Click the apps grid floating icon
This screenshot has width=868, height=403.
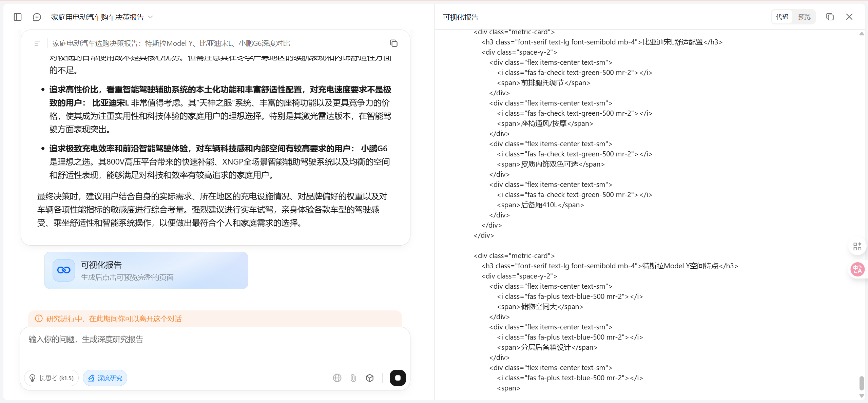click(x=857, y=246)
